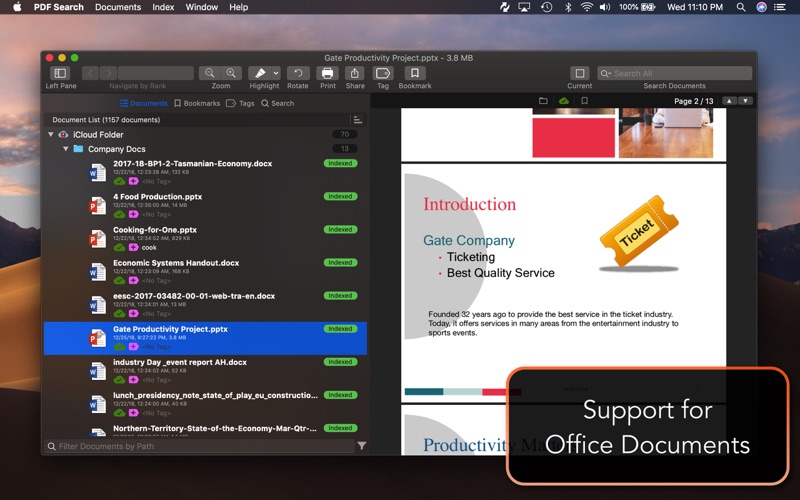The width and height of the screenshot is (800, 500).
Task: Select the Highlight marker tool
Action: click(260, 73)
